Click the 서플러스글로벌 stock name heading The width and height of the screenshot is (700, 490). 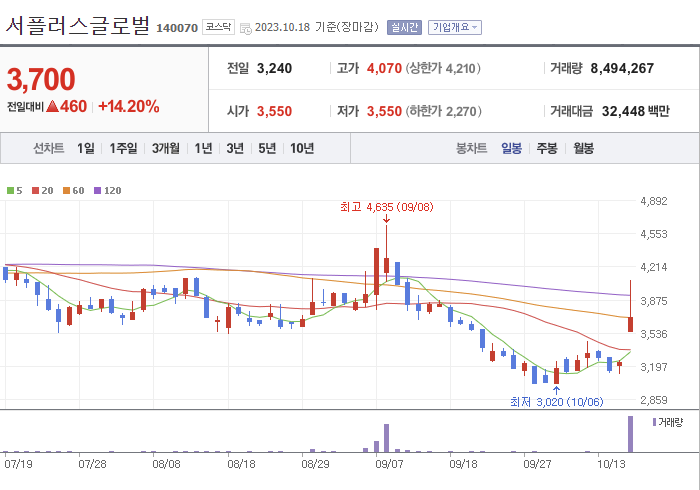pos(78,25)
